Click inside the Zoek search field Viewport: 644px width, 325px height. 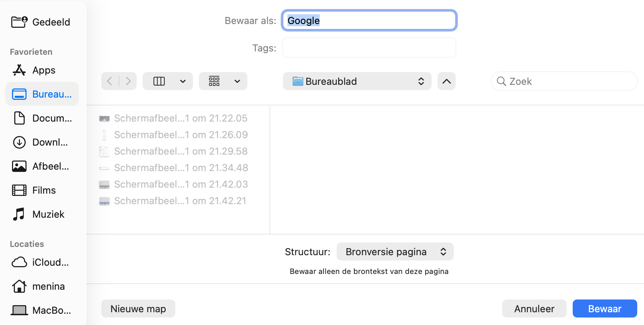click(563, 81)
